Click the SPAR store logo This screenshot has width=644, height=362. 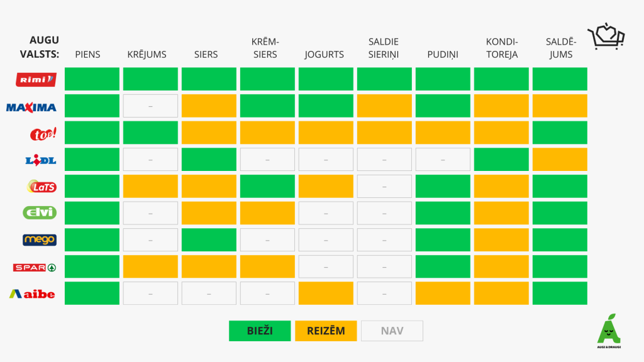click(35, 267)
